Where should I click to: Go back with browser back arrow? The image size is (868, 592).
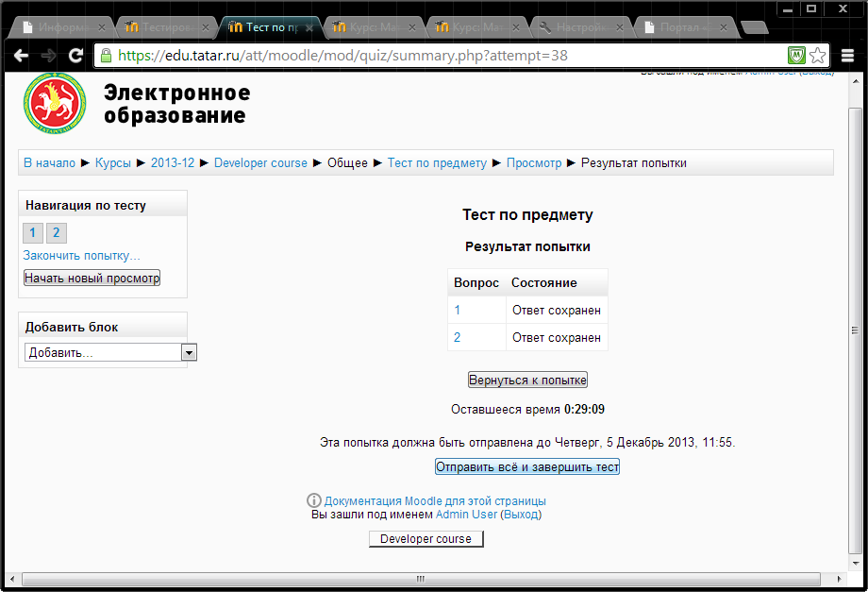(x=21, y=56)
